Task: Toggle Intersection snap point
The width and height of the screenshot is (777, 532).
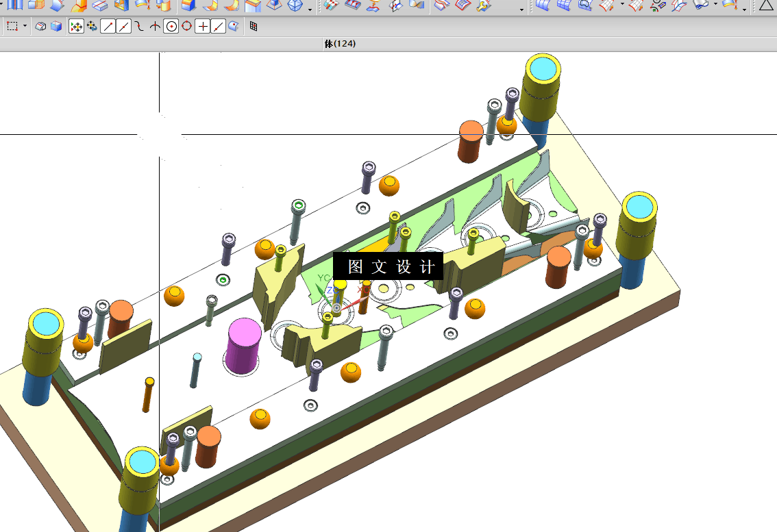Action: pos(155,26)
